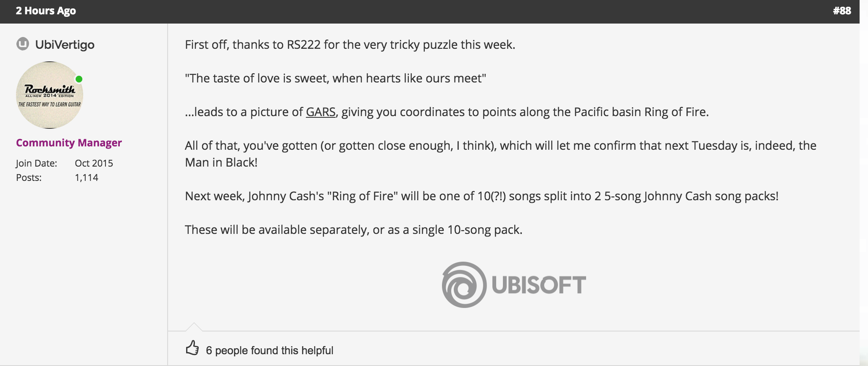This screenshot has height=366, width=868.
Task: Click the thumbs-up helpful icon
Action: [x=192, y=348]
